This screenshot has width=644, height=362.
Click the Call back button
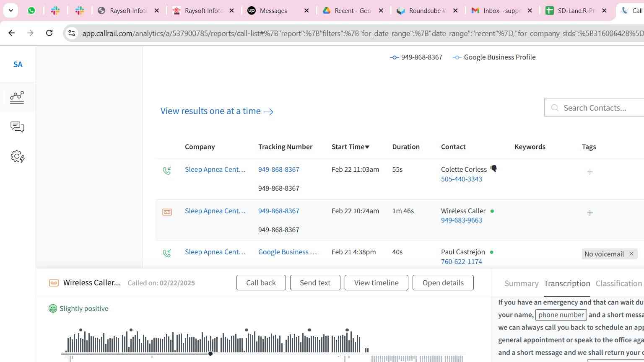pos(261,283)
